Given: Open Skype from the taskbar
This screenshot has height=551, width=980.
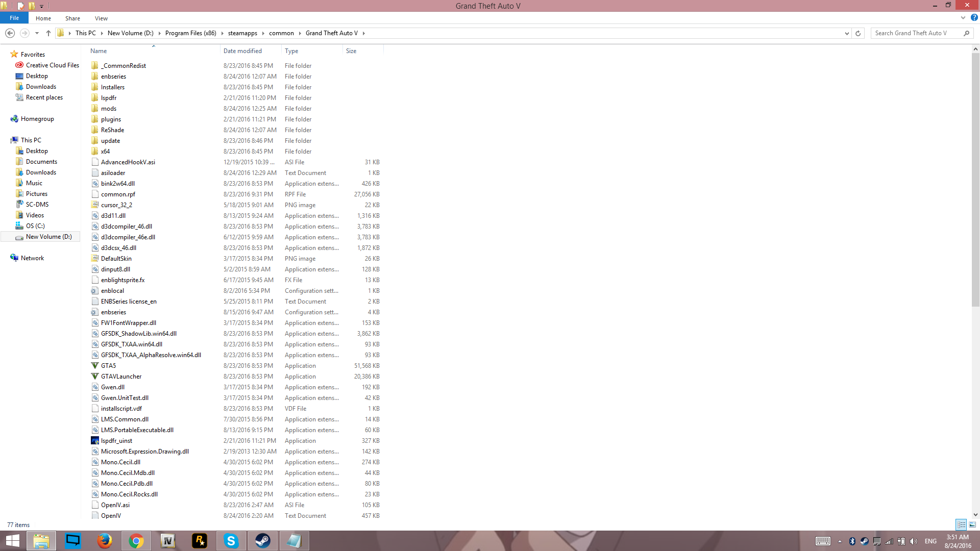Looking at the screenshot, I should tap(231, 541).
